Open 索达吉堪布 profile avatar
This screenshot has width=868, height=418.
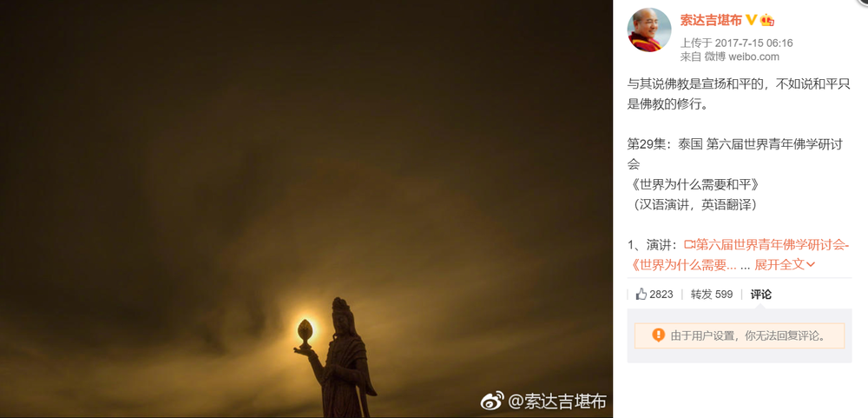tap(648, 30)
